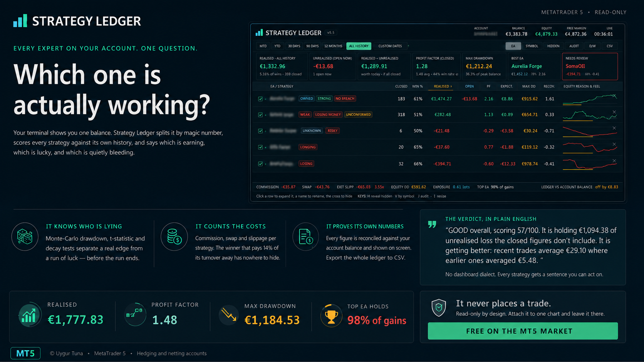This screenshot has width=644, height=362.
Task: Sort by the OPEN column header
Action: point(470,87)
